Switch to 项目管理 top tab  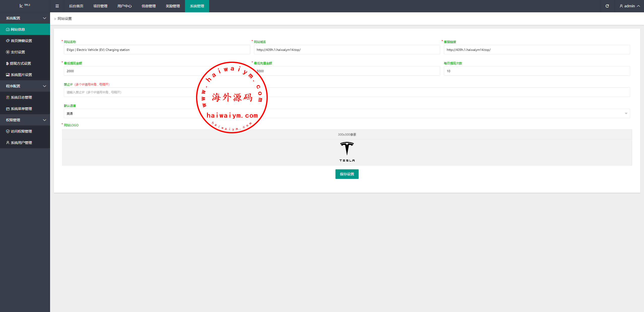coord(100,6)
